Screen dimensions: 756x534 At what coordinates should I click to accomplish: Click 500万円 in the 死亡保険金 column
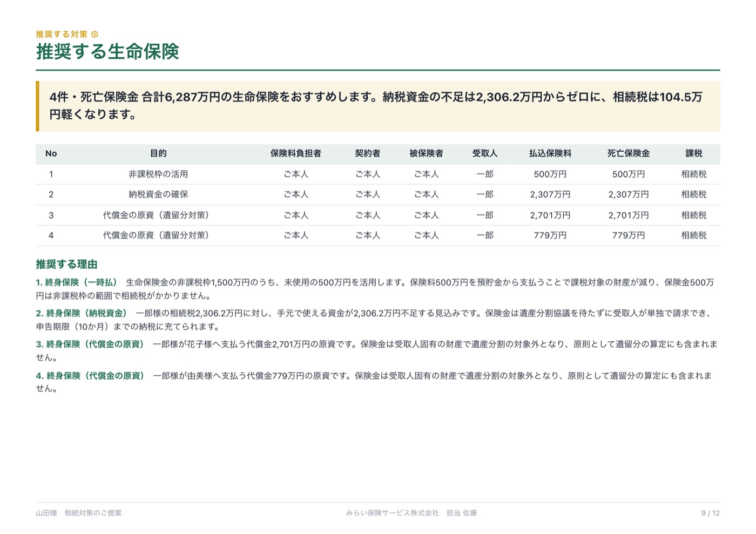(x=629, y=174)
